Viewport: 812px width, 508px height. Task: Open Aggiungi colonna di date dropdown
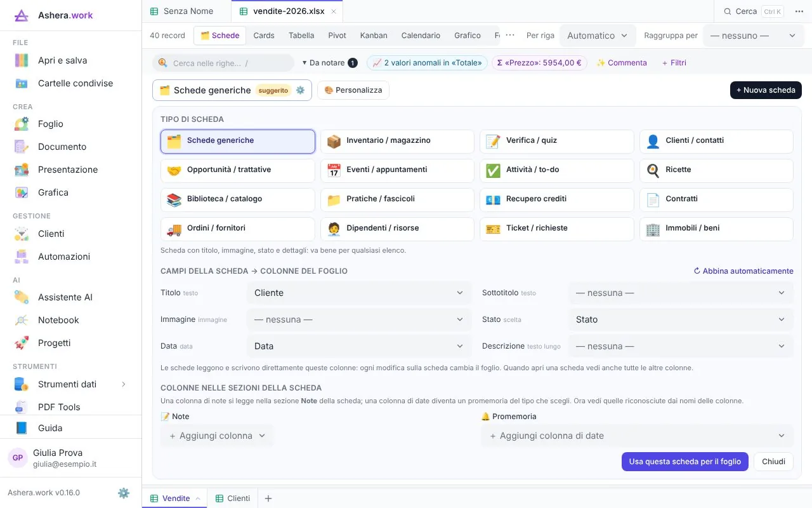coord(637,436)
